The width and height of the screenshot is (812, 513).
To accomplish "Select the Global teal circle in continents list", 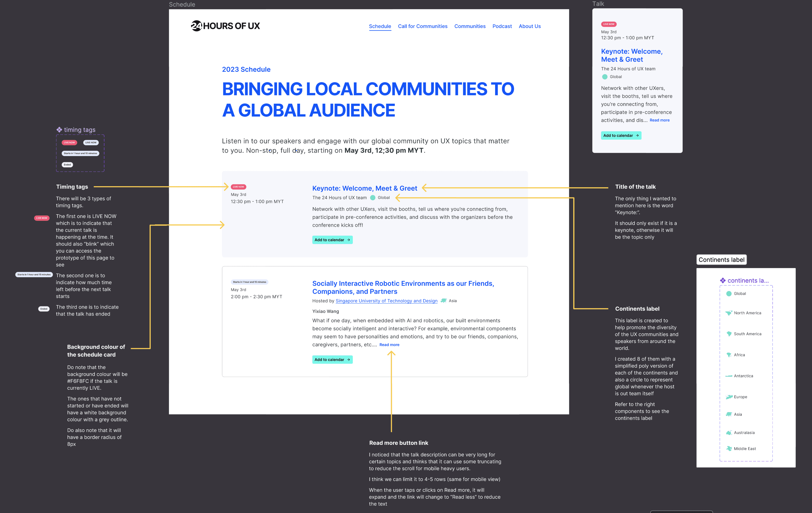I will point(729,294).
